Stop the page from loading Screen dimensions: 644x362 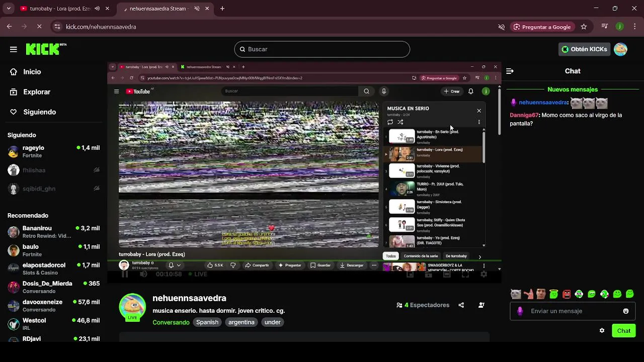(x=39, y=27)
